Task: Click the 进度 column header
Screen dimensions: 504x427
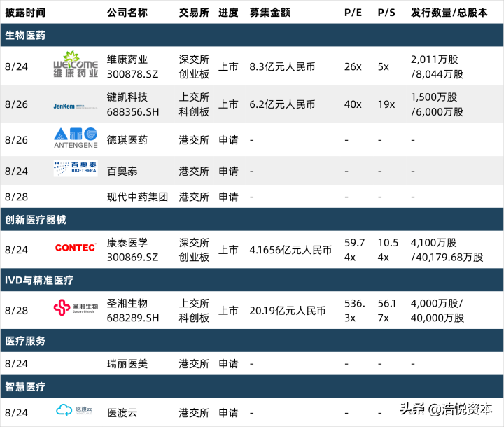Action: point(228,13)
